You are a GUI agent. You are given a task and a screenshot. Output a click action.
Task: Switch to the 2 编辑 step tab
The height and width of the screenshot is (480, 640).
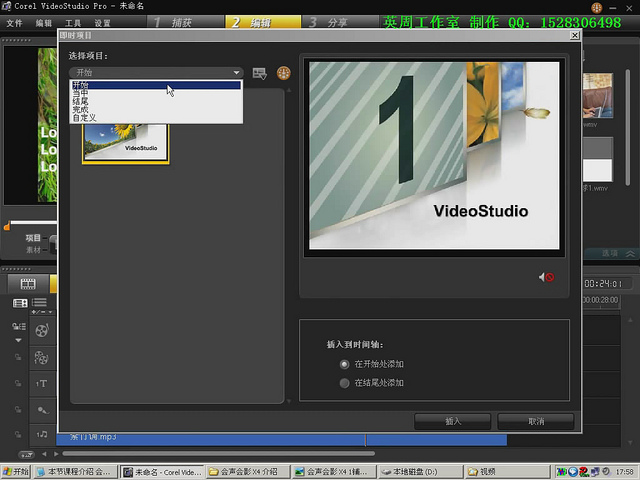[263, 22]
